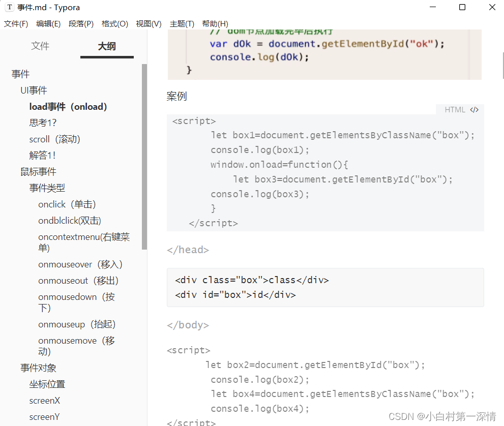Go to outline item screenY

44,417
